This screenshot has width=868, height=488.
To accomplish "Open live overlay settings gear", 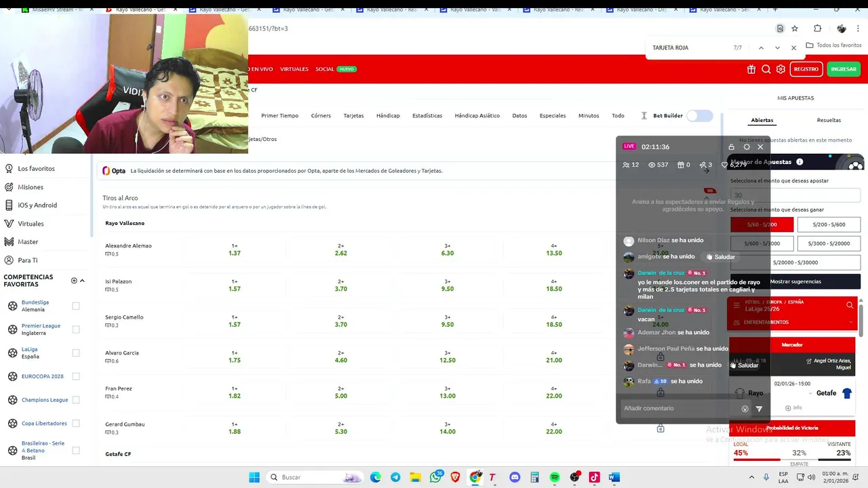I will click(747, 146).
